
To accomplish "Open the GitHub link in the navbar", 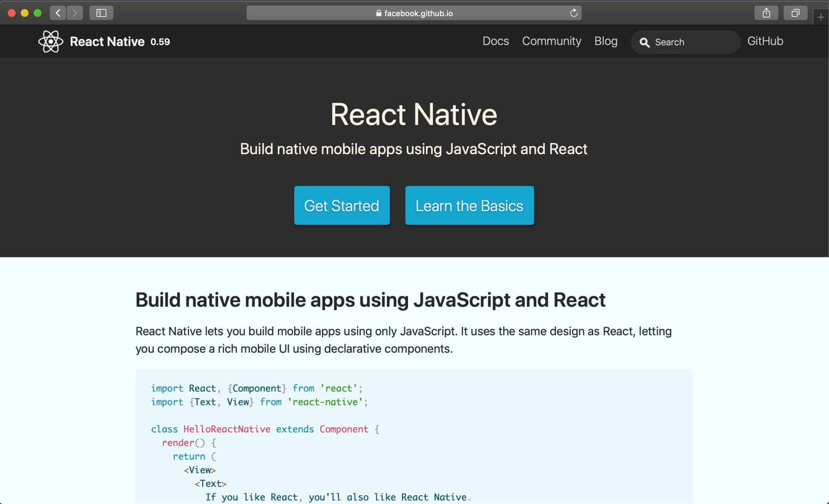I will (765, 41).
